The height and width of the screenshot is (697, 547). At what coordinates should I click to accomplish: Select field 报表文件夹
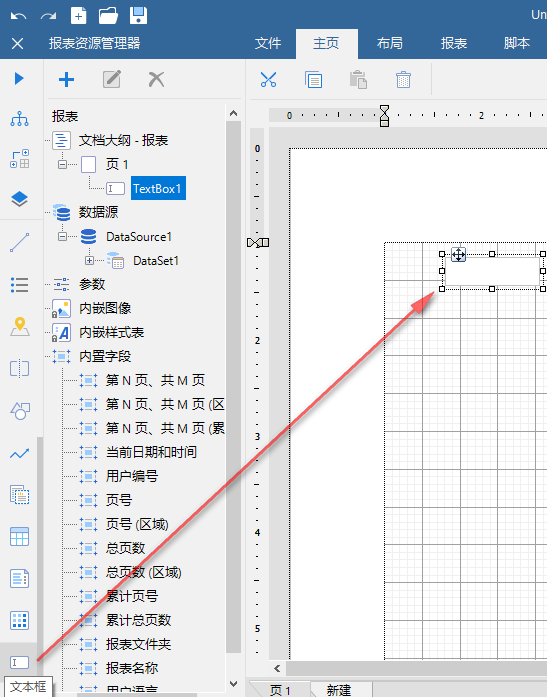click(x=138, y=644)
